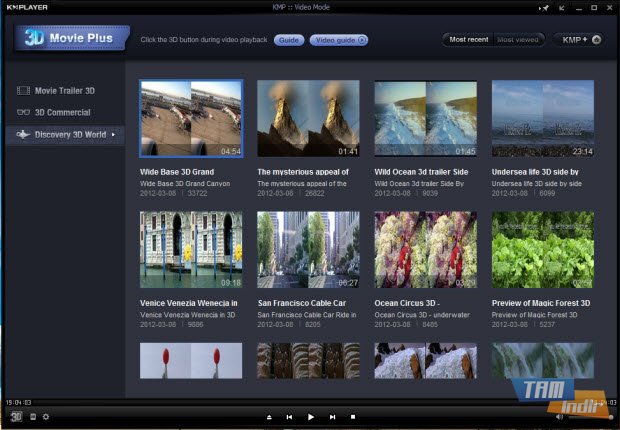Click the duration label '23:14'
620x430 pixels.
(582, 152)
